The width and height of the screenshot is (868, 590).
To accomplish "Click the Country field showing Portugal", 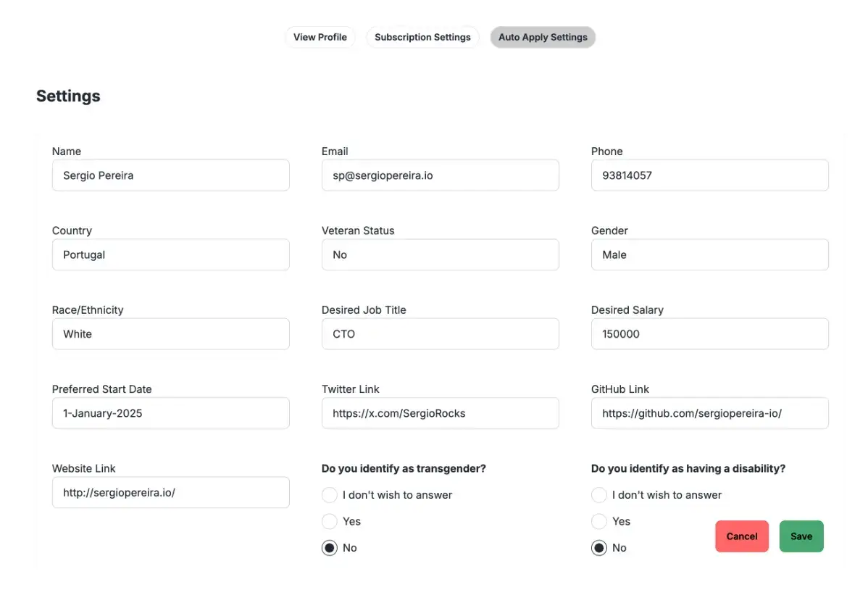I will tap(170, 254).
